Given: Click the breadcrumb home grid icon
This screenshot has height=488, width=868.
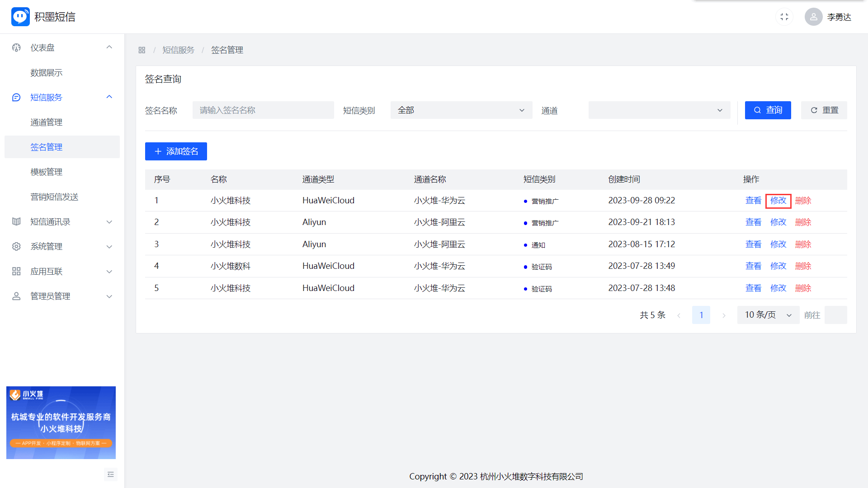Looking at the screenshot, I should tap(142, 50).
